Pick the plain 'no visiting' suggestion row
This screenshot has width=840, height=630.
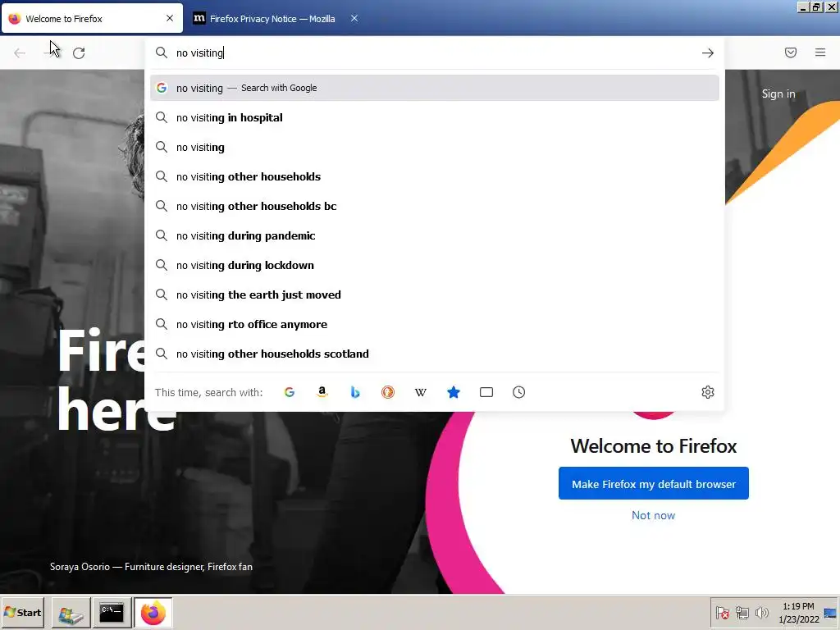(x=435, y=147)
